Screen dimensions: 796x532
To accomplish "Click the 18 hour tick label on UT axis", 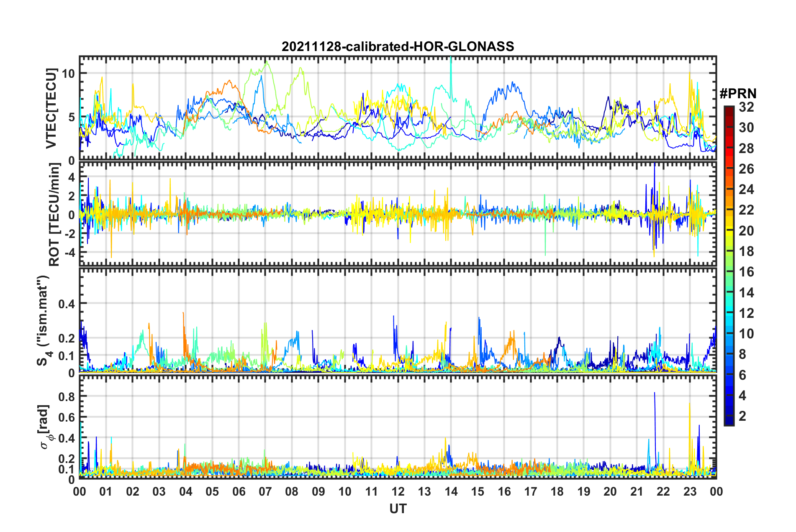I will (557, 491).
